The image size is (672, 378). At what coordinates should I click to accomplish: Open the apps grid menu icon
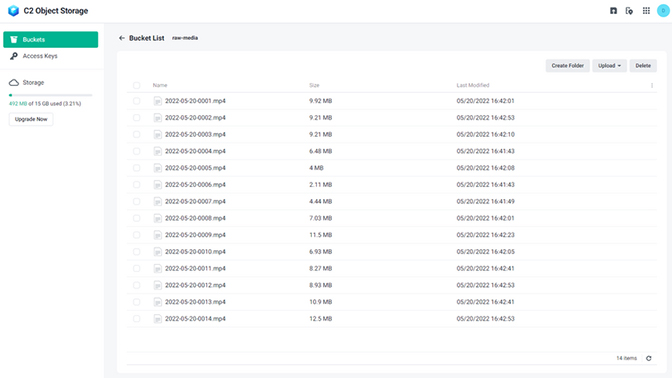coord(646,11)
